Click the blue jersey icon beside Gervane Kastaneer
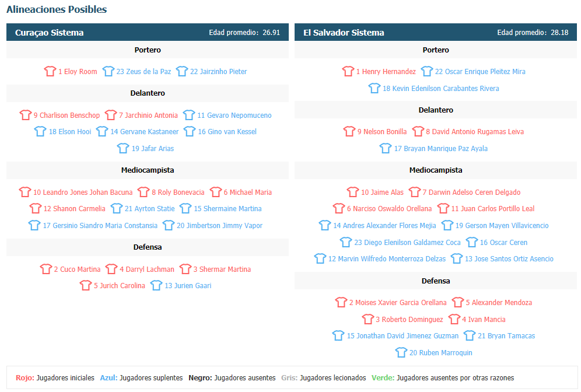 pos(102,131)
